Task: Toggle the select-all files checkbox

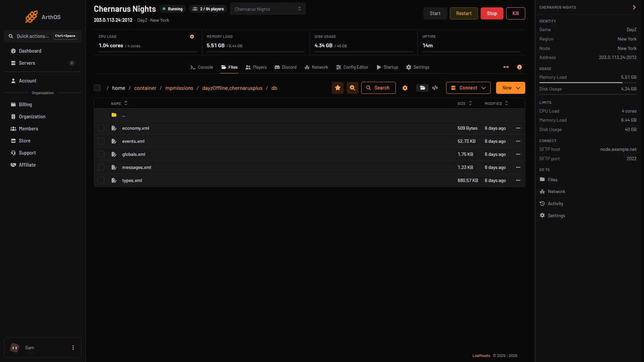Action: point(97,88)
